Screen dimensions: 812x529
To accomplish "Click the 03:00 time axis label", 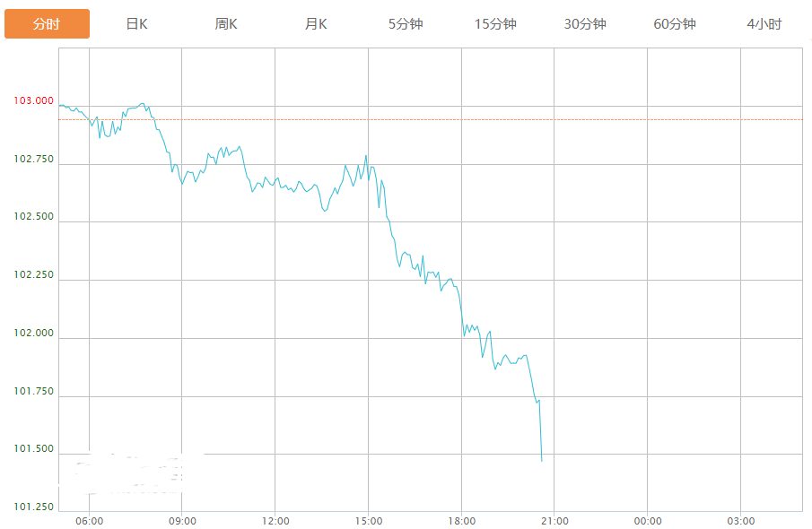I will (x=741, y=521).
